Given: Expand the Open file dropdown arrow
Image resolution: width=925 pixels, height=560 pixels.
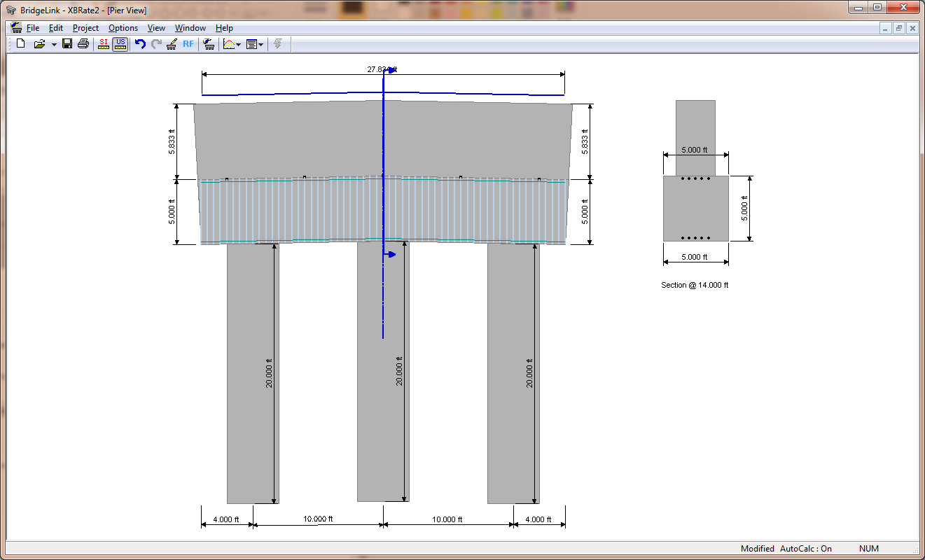Looking at the screenshot, I should [x=54, y=45].
